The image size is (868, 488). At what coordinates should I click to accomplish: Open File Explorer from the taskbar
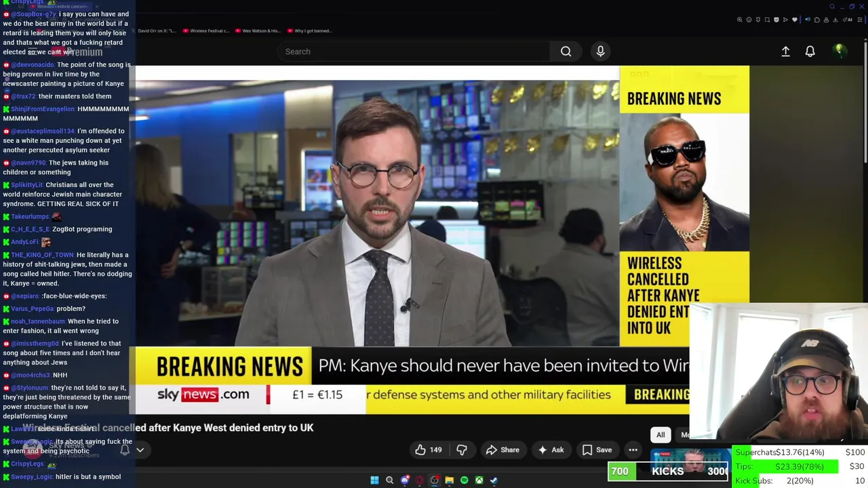(x=450, y=480)
